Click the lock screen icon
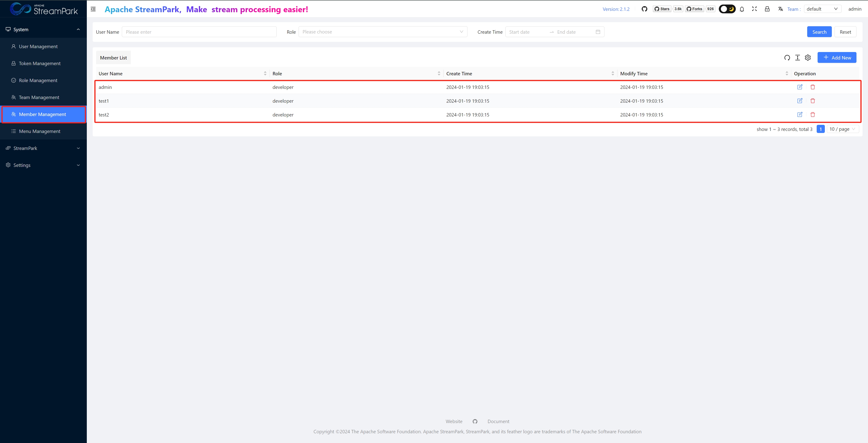The image size is (868, 443). pos(767,9)
